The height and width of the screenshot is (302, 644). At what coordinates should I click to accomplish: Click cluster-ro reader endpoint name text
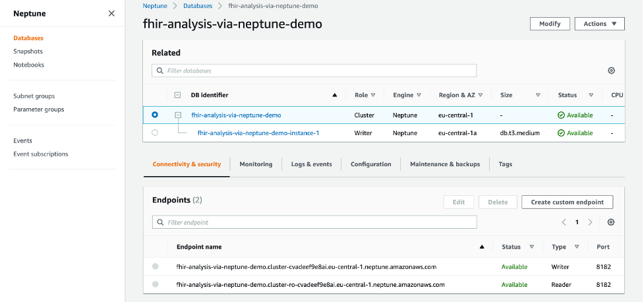click(x=310, y=285)
